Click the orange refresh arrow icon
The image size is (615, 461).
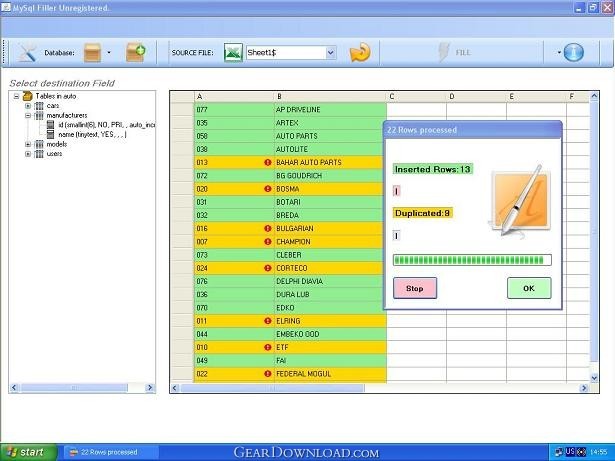[x=361, y=52]
